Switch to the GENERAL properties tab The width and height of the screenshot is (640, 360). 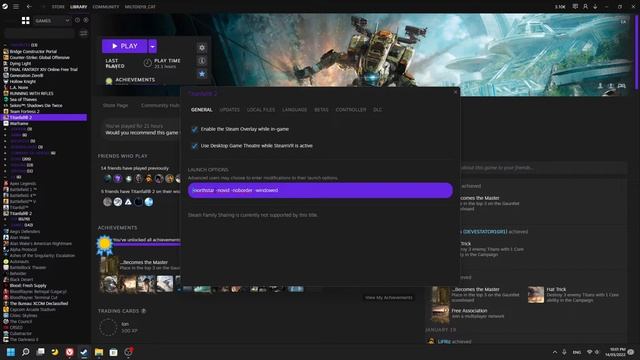tap(202, 110)
